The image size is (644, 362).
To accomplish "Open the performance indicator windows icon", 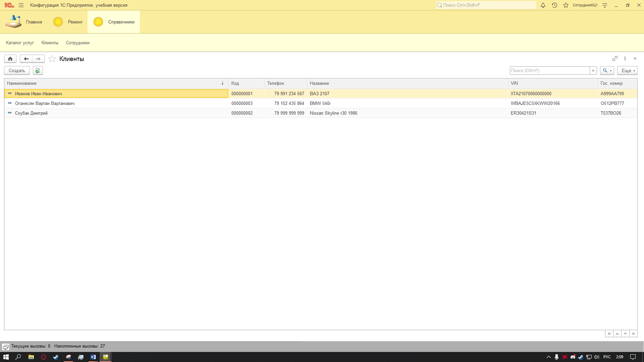I will coord(6,347).
